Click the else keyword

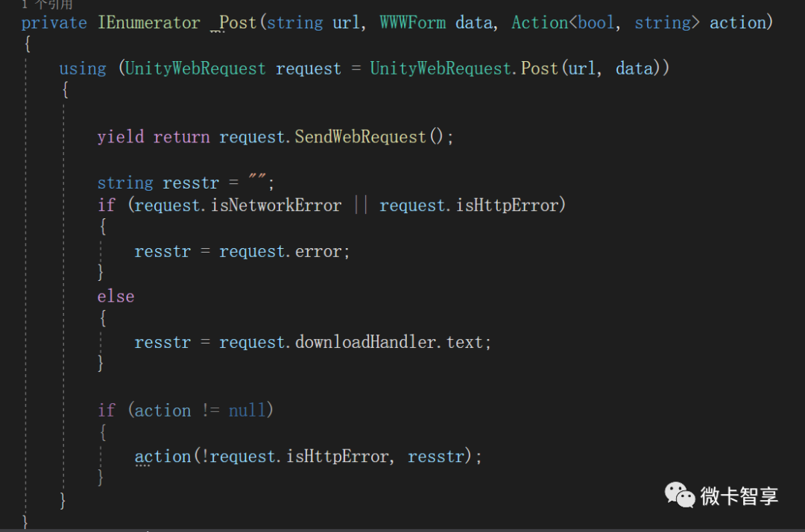pyautogui.click(x=116, y=297)
